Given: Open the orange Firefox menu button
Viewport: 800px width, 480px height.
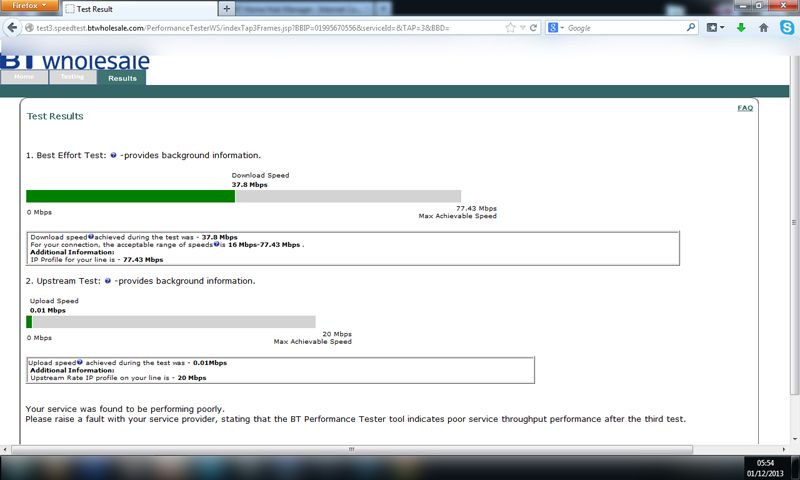Looking at the screenshot, I should coord(29,5).
